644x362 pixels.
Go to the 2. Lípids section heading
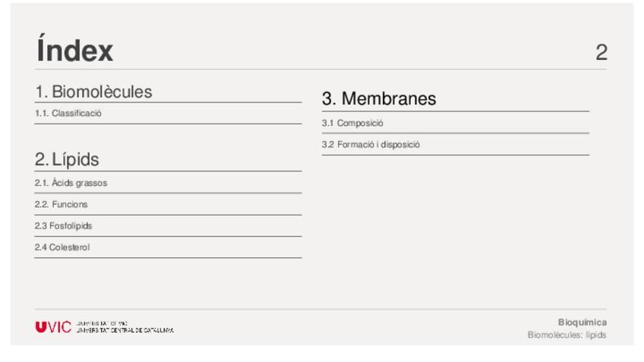click(x=68, y=160)
